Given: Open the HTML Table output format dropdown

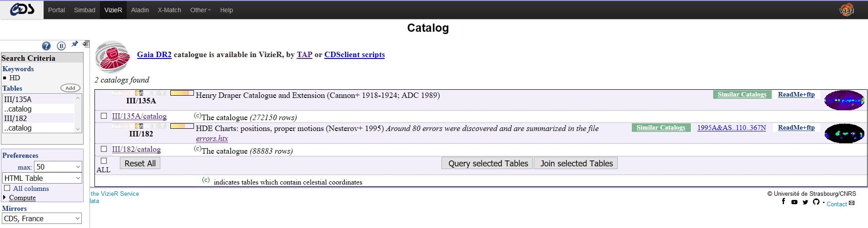Looking at the screenshot, I should (x=42, y=178).
